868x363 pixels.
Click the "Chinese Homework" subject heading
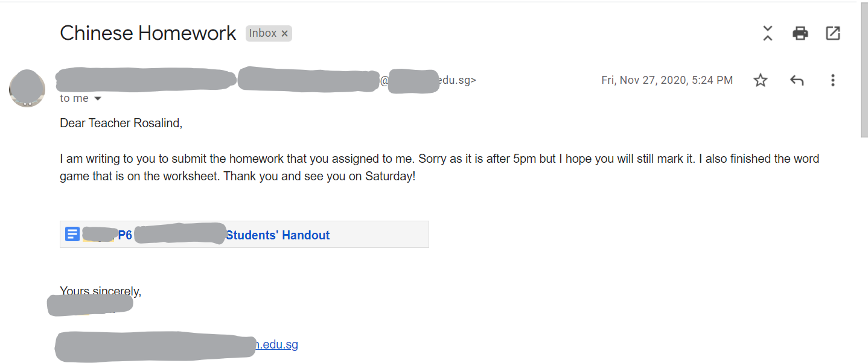click(x=148, y=33)
